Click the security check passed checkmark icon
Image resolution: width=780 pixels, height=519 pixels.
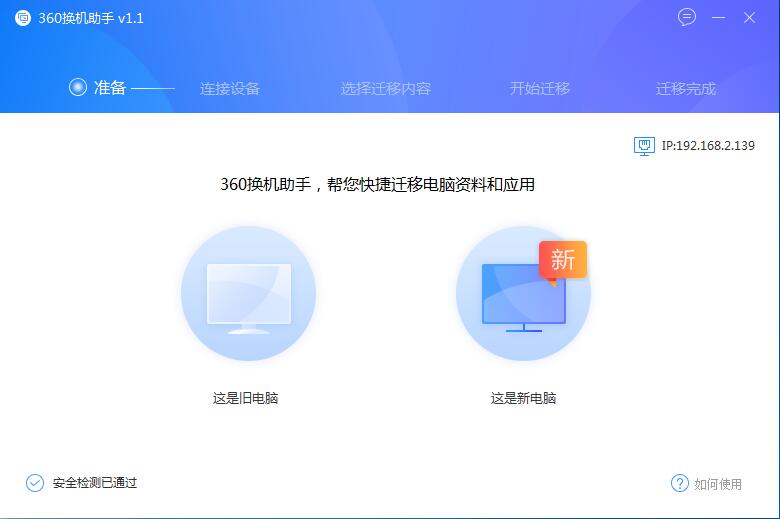[35, 483]
